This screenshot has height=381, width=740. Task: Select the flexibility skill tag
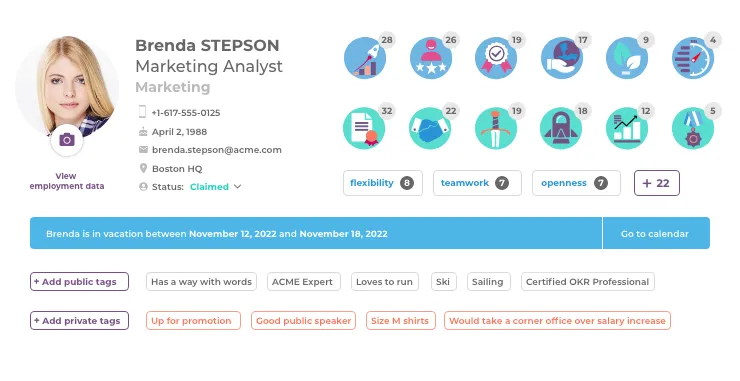coord(383,183)
